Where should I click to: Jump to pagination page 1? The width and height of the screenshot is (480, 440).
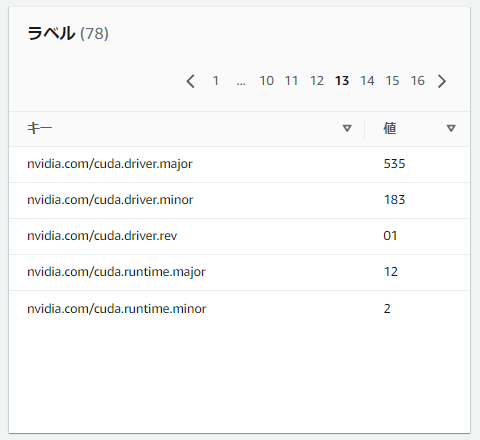point(216,81)
